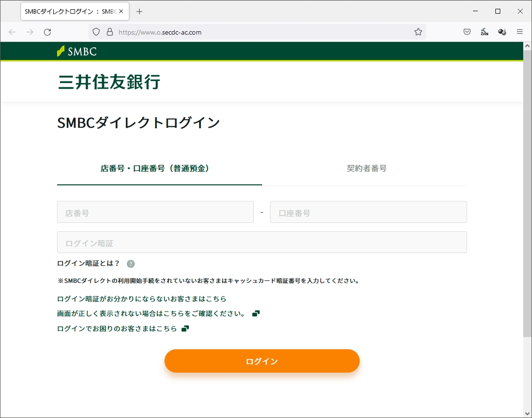Click the ログイン暗証 input field
Viewport: 532px width, 418px height.
pyautogui.click(x=262, y=242)
